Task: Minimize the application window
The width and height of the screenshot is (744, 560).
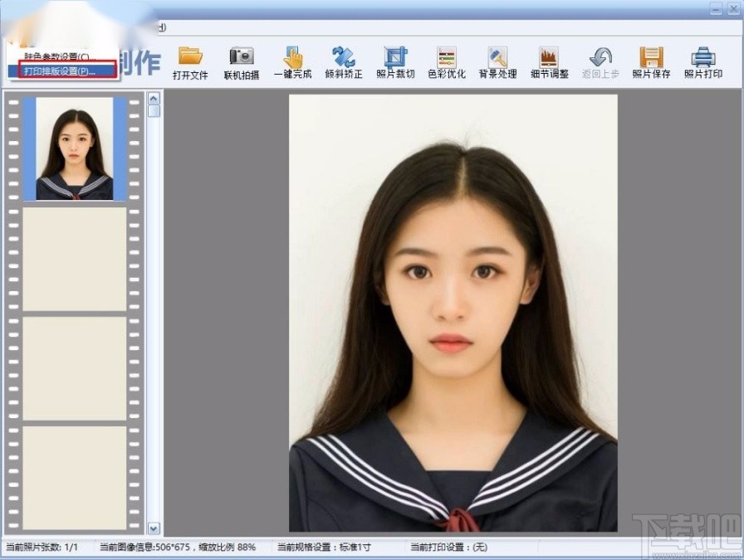Action: [x=717, y=8]
